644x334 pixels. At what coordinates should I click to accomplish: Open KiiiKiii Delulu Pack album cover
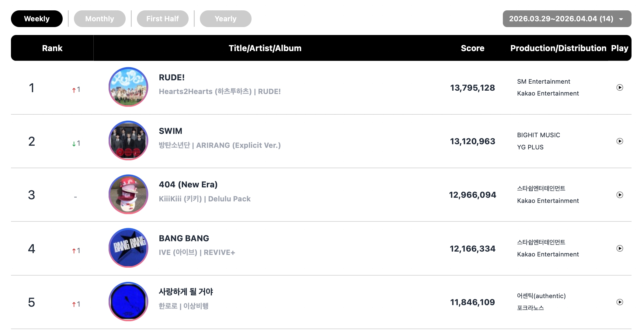[x=128, y=194]
